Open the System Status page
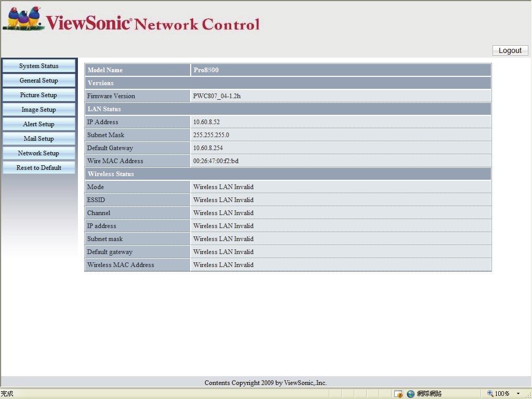The height and width of the screenshot is (399, 532). tap(38, 66)
